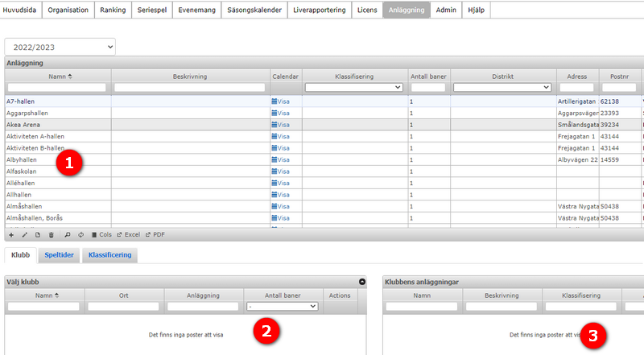Click the Adress filter input field

576,87
